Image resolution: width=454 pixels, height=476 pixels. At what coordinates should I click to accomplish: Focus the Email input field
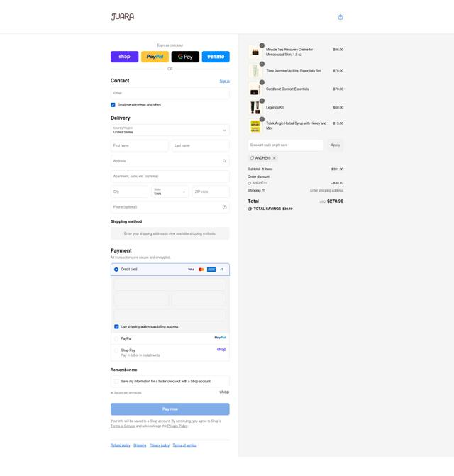click(x=170, y=93)
